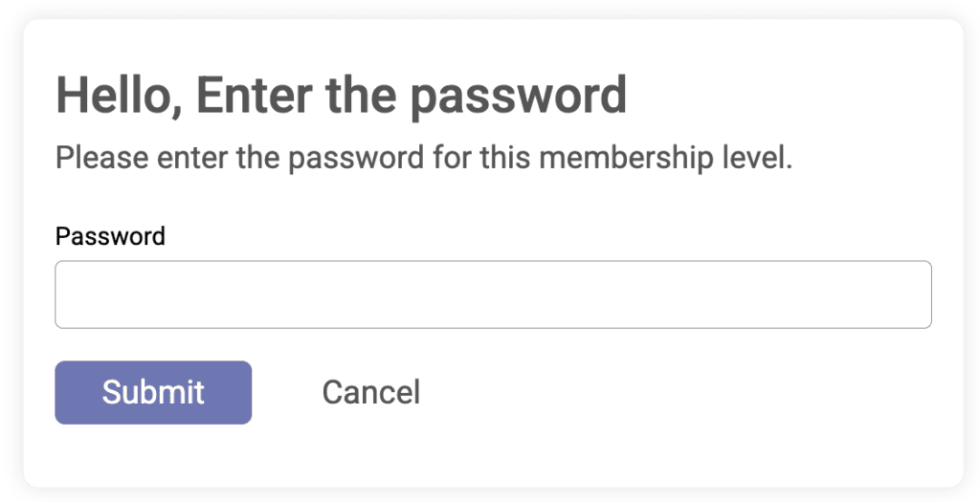
Task: Click the bold dialog title text
Action: tap(342, 96)
